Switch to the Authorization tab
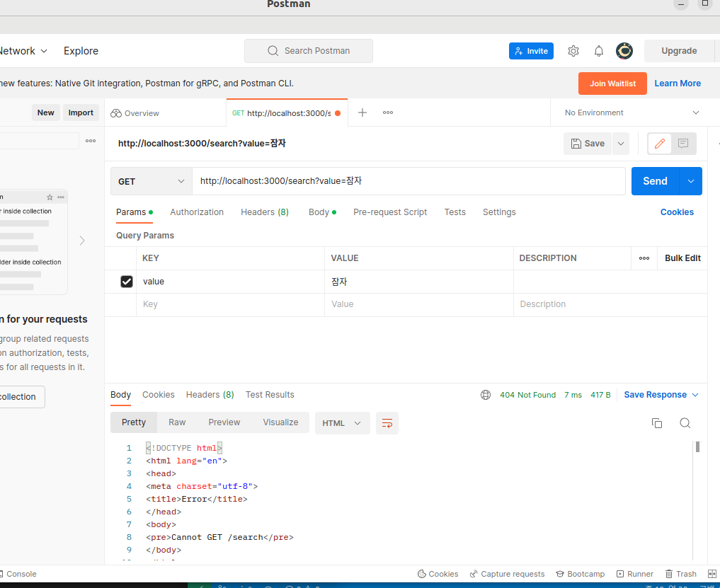 (197, 212)
